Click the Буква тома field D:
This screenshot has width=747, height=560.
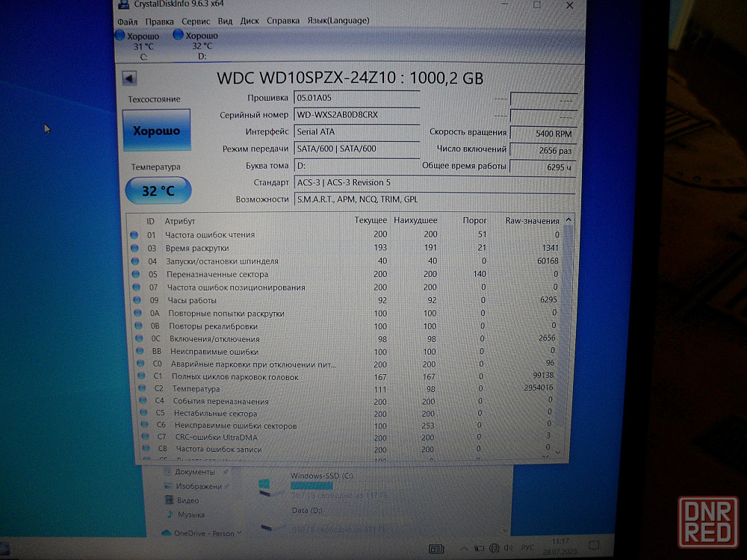[x=356, y=166]
